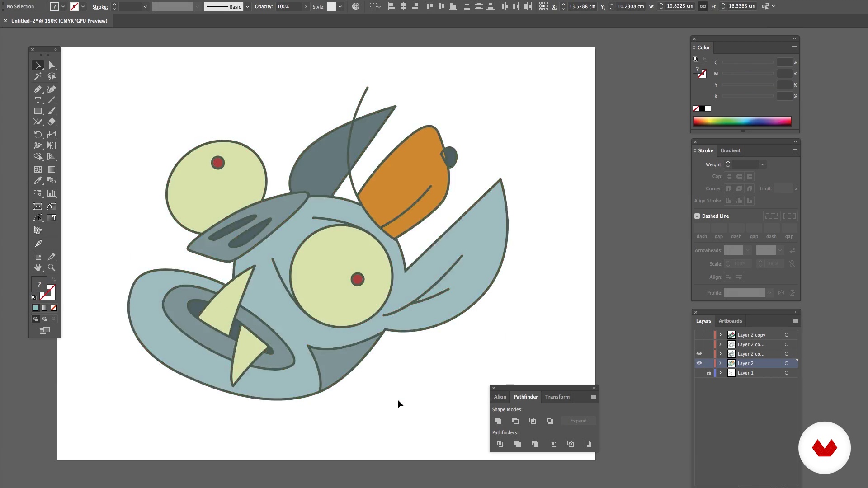Select the Lasso tool
Screen dimensions: 868x488
(52, 76)
